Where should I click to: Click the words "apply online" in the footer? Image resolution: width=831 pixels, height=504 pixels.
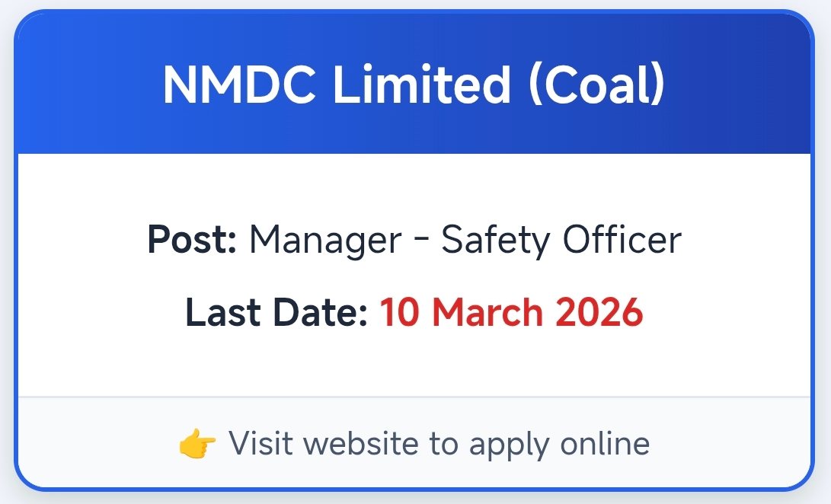tap(559, 444)
